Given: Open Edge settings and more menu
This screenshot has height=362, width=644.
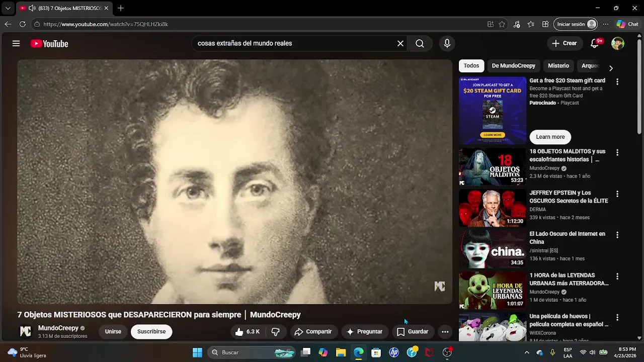Looking at the screenshot, I should pyautogui.click(x=606, y=24).
